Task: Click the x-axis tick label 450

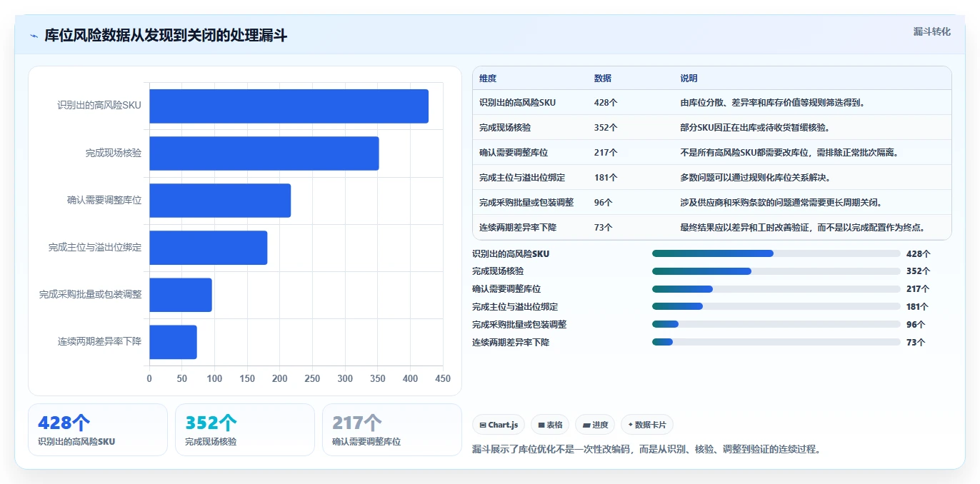Action: (443, 379)
